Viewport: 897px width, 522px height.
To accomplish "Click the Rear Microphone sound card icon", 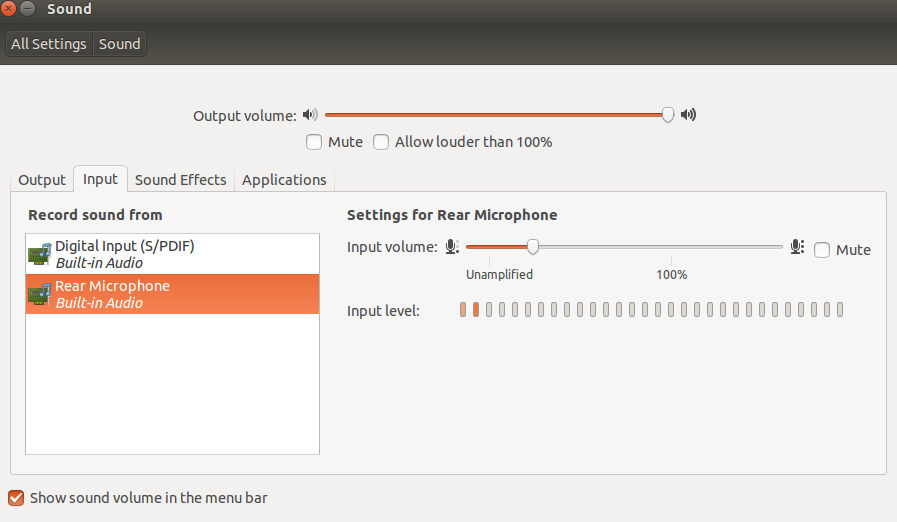I will (x=40, y=294).
